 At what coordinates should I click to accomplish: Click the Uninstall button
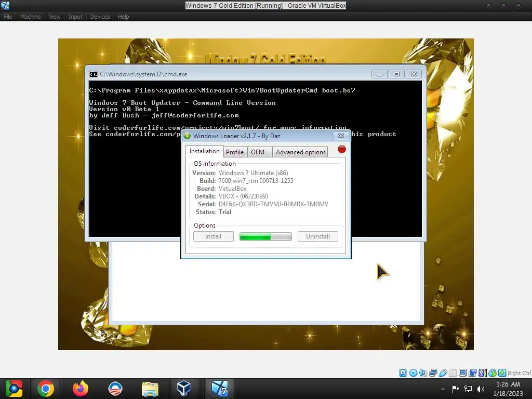318,236
